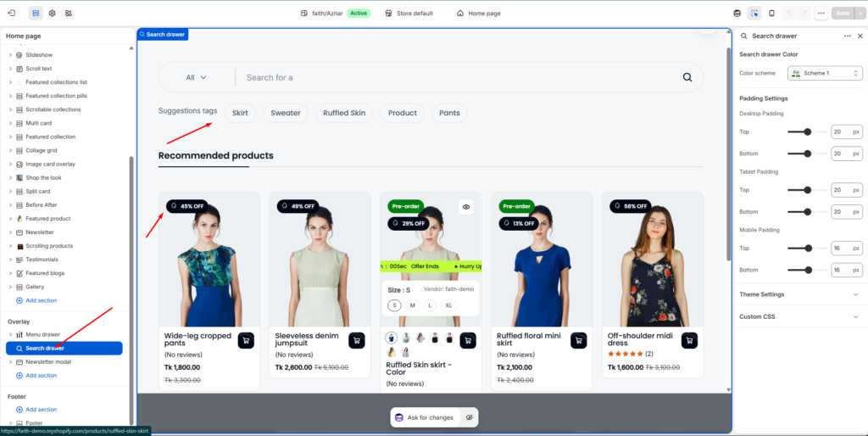Expand the Menu drawer arrow
868x436 pixels.
click(x=10, y=334)
